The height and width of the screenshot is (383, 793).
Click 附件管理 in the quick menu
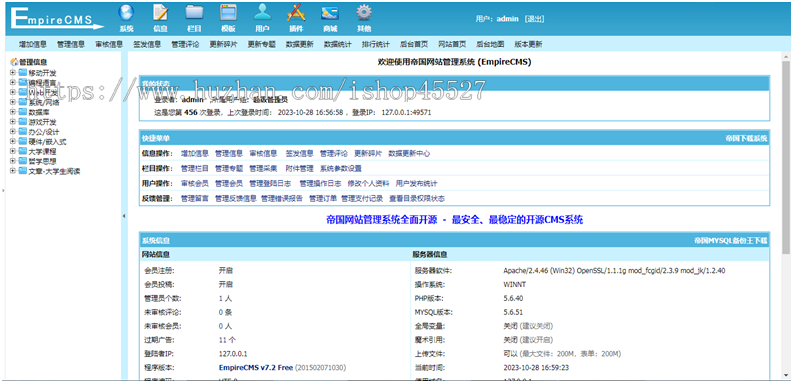tap(299, 168)
